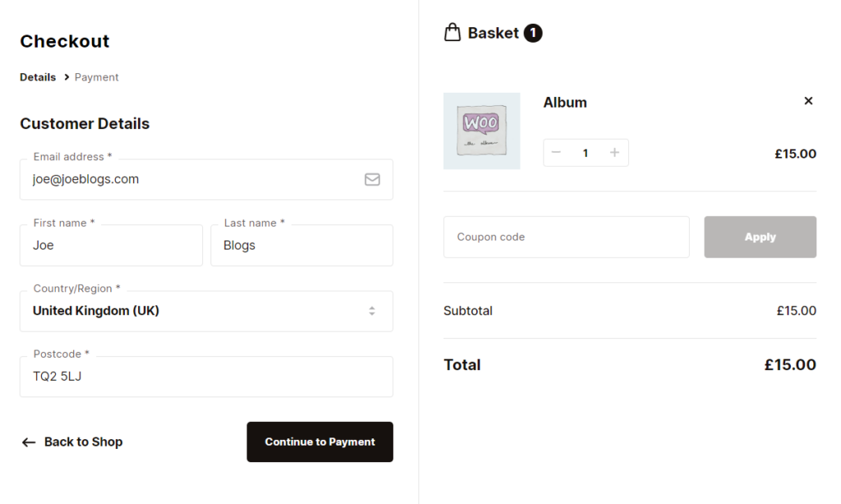Apply the entered coupon code
Screen dimensions: 841x504
point(760,236)
